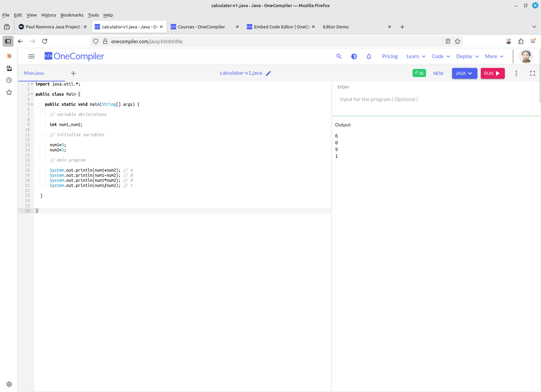Viewport: 541px width, 392px height.
Task: Open the Edit menu
Action: click(x=18, y=15)
